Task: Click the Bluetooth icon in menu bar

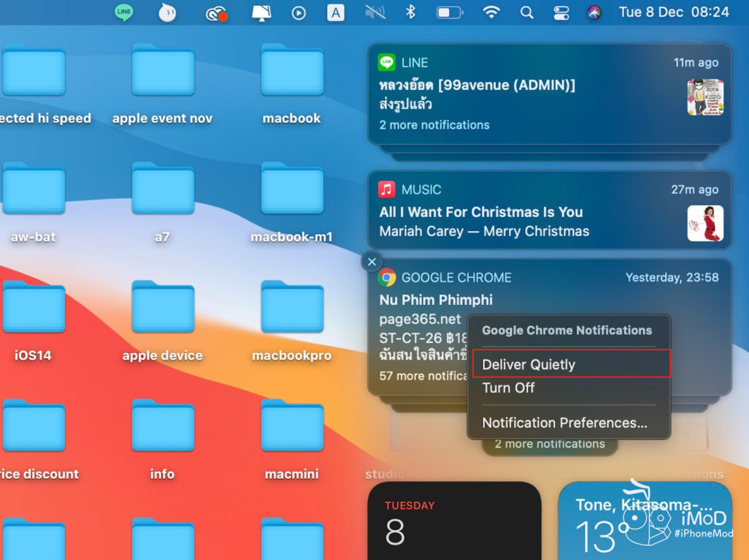Action: [411, 12]
